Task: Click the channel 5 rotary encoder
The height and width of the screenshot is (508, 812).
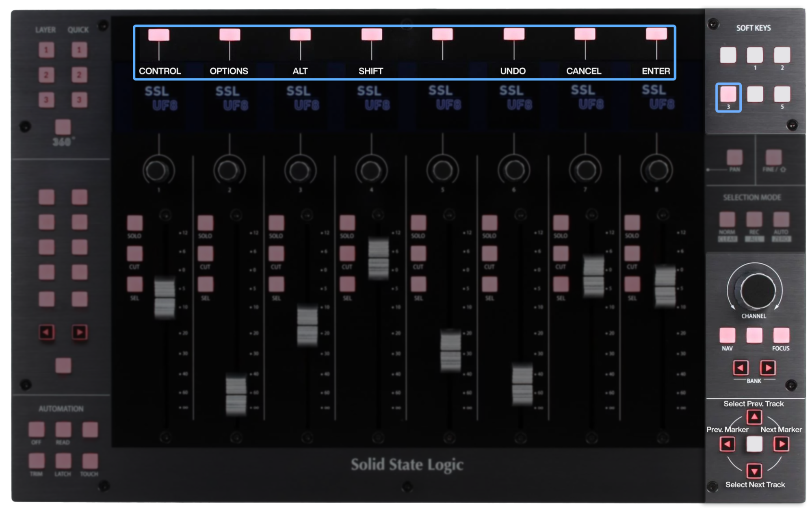Action: (x=443, y=171)
